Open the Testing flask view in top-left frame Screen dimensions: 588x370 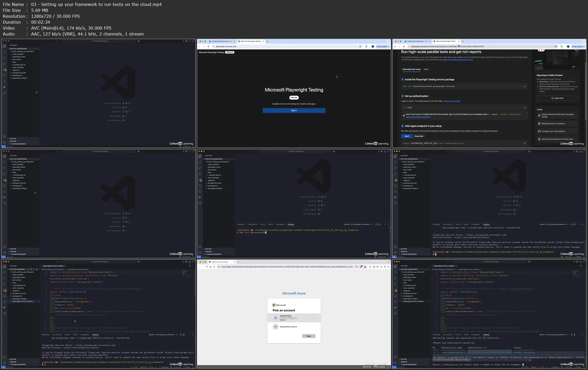tap(4, 81)
